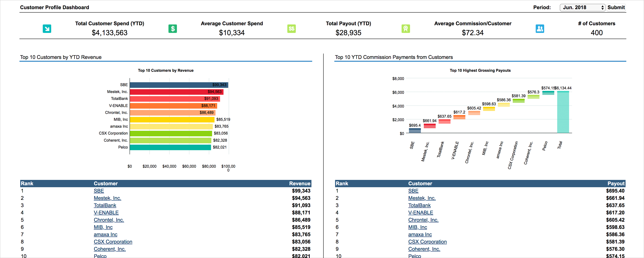Open SBE link in the Payout table

coord(413,191)
